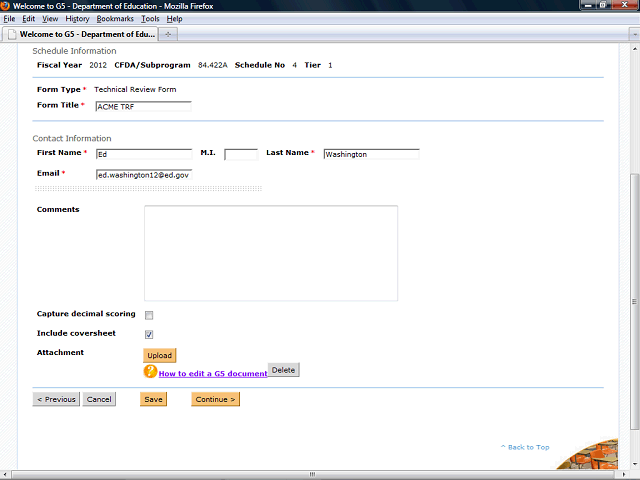This screenshot has height=480, width=640.
Task: Follow the Back to Top link
Action: (526, 447)
